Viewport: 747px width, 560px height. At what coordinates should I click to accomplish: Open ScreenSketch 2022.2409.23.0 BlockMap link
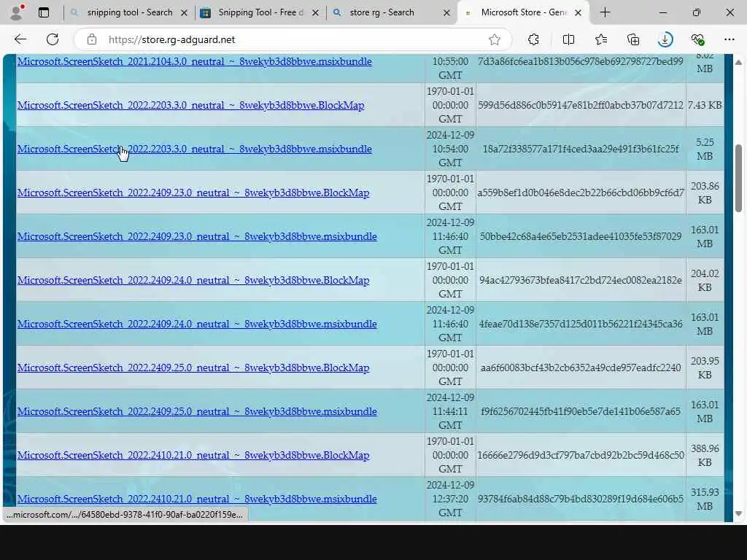pyautogui.click(x=193, y=192)
